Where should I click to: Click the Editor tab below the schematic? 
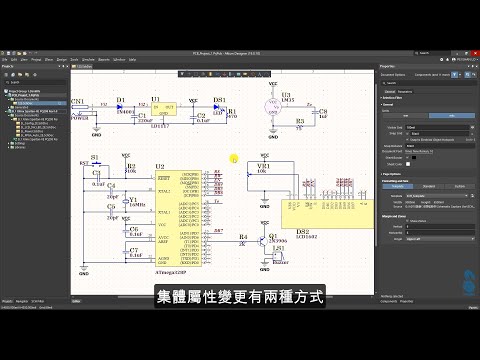[76, 301]
